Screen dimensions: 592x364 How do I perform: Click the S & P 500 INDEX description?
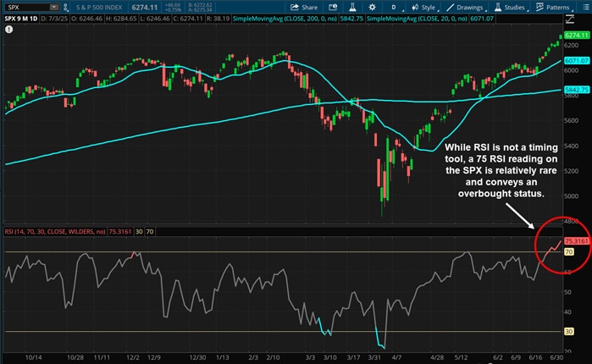pos(99,7)
